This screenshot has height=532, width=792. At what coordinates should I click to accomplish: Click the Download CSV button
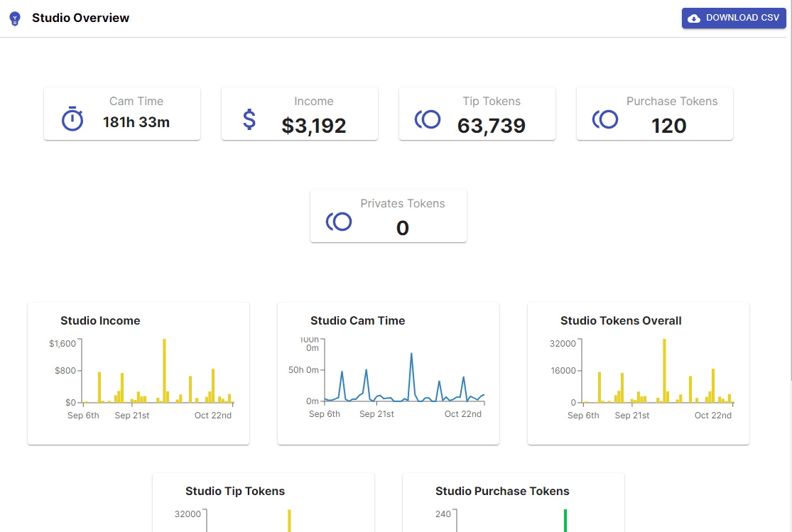click(x=734, y=18)
